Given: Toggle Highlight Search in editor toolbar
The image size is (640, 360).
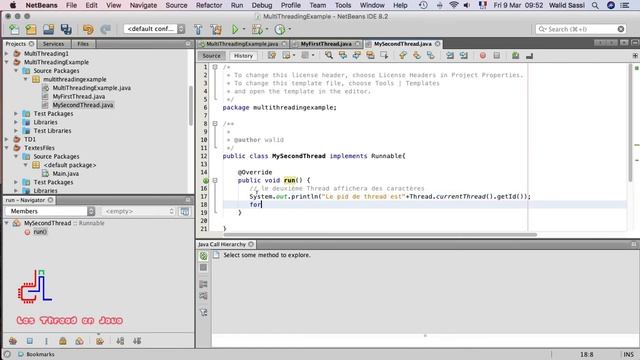Looking at the screenshot, I should (x=370, y=56).
